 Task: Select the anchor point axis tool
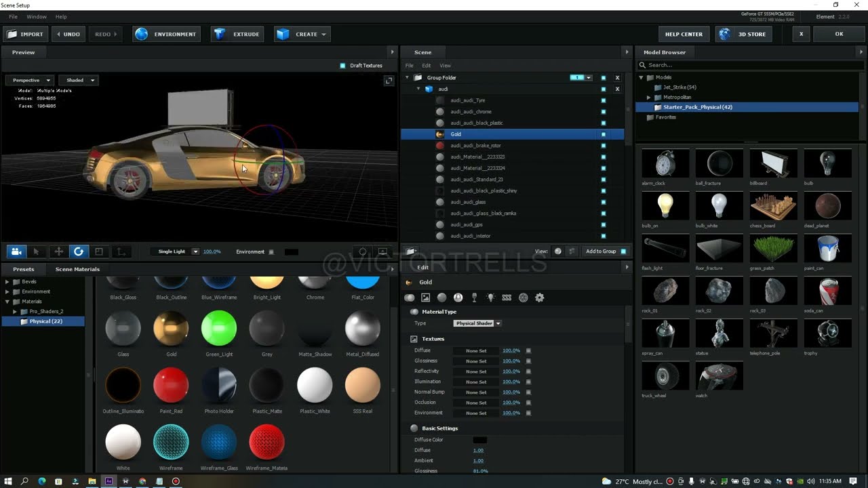[x=121, y=251]
